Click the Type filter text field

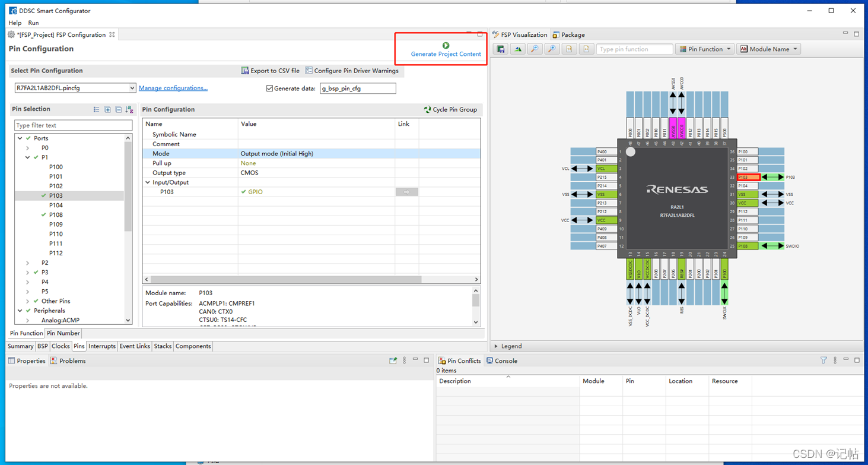tap(74, 125)
